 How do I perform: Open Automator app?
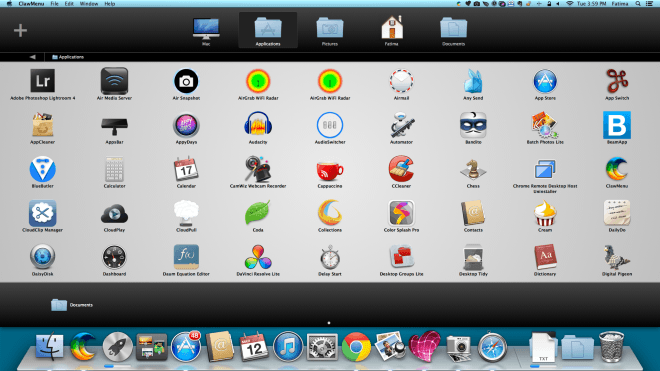point(401,125)
